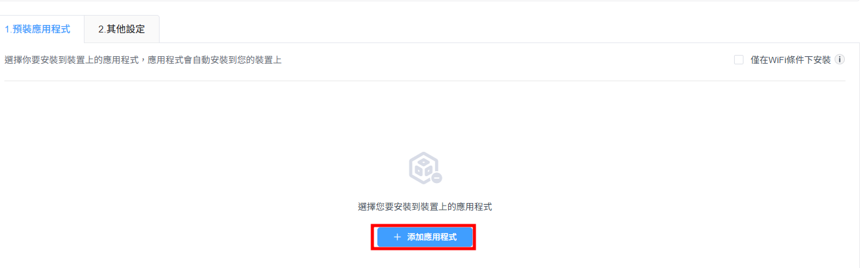Click the instruction text under the tabs

click(x=143, y=60)
